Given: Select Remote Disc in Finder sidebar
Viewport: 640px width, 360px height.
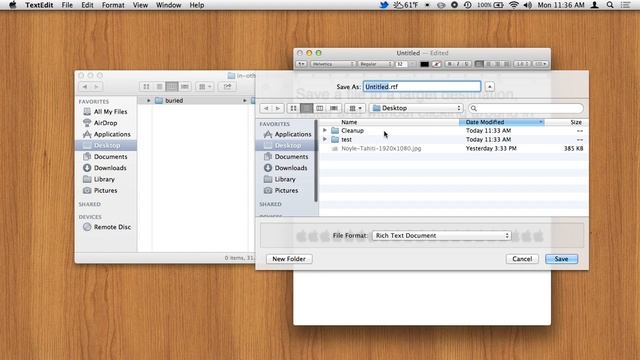Looking at the screenshot, I should (x=107, y=227).
